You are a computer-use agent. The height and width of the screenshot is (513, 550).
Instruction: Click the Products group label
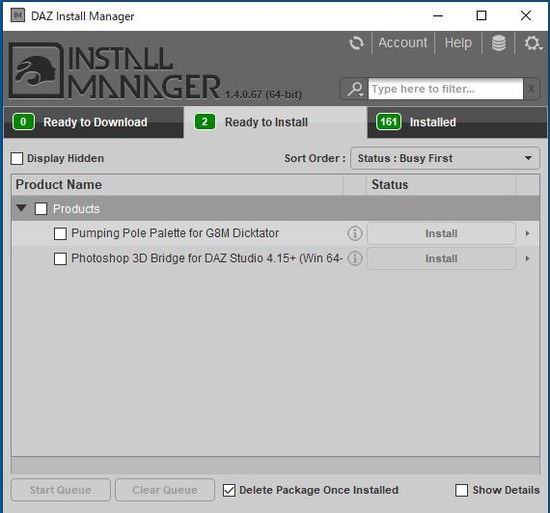[76, 209]
